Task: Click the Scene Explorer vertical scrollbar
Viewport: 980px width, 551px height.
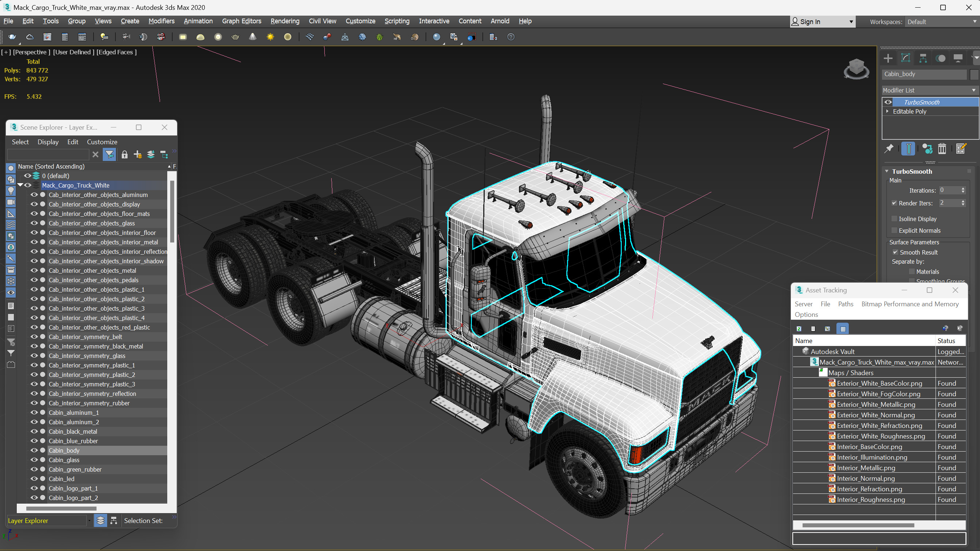Action: pos(172,212)
